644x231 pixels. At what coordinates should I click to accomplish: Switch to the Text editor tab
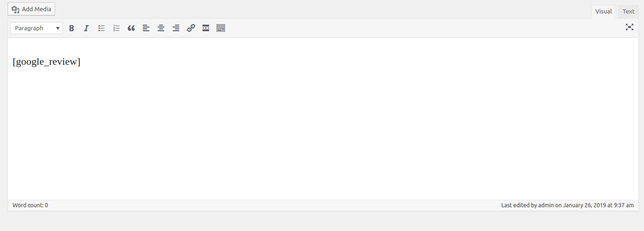(x=629, y=12)
